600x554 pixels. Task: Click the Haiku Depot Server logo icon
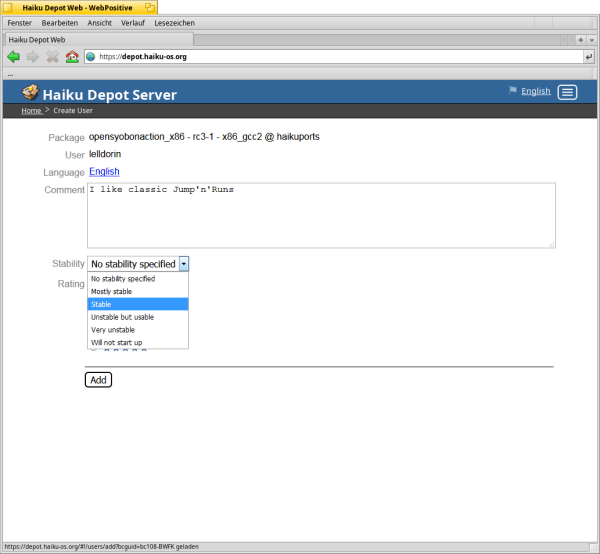tap(31, 93)
